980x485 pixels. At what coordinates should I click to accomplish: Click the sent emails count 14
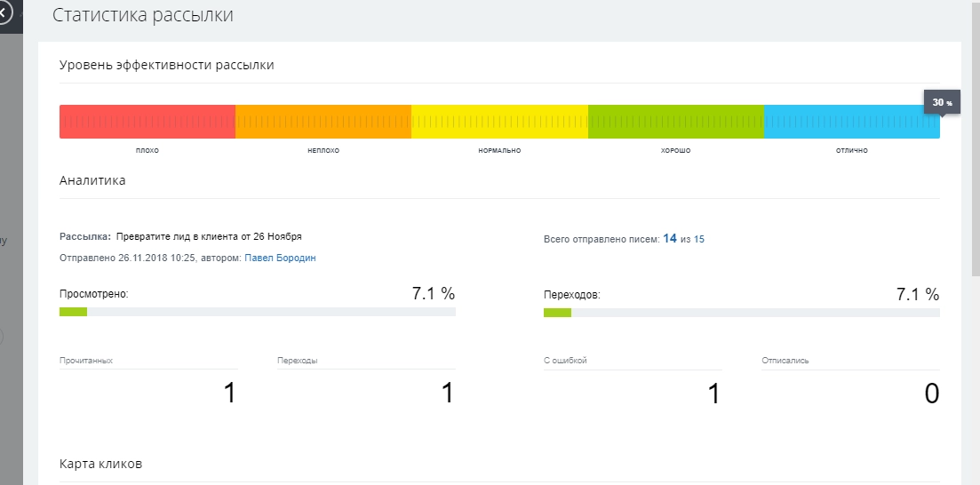coord(670,239)
